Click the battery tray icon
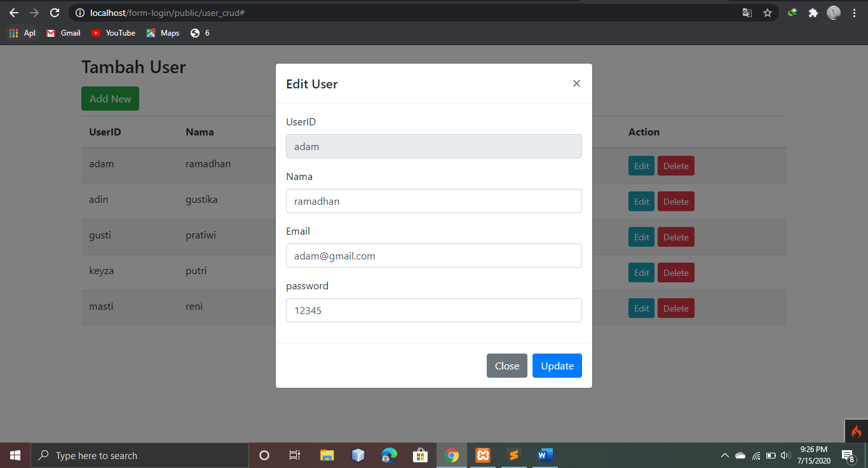This screenshot has width=868, height=468. click(771, 455)
